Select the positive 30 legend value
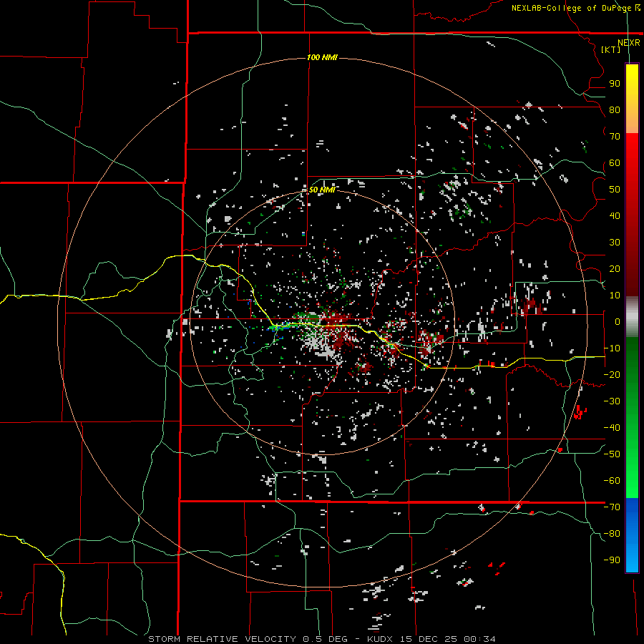 click(x=615, y=243)
